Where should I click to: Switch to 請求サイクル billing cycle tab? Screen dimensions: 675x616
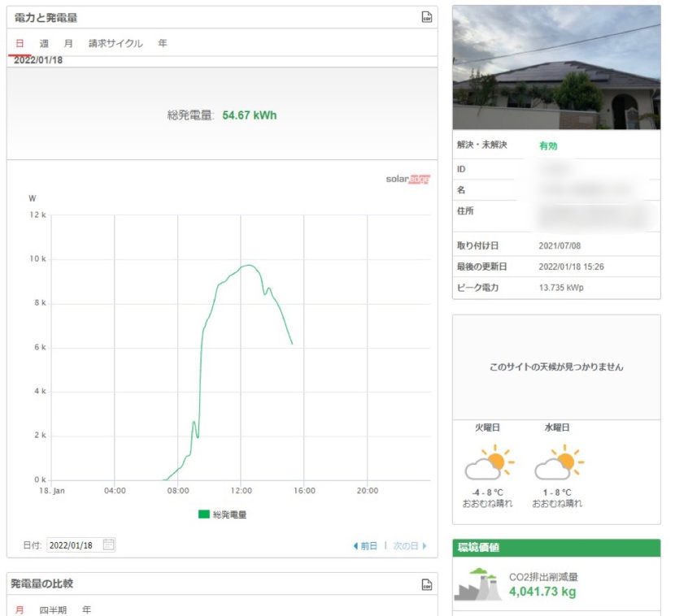(115, 43)
